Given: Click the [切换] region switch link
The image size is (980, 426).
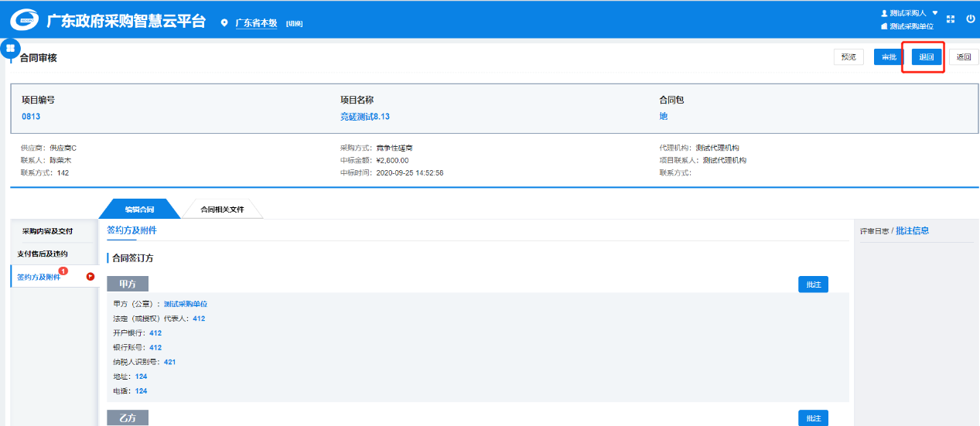Looking at the screenshot, I should pyautogui.click(x=294, y=23).
